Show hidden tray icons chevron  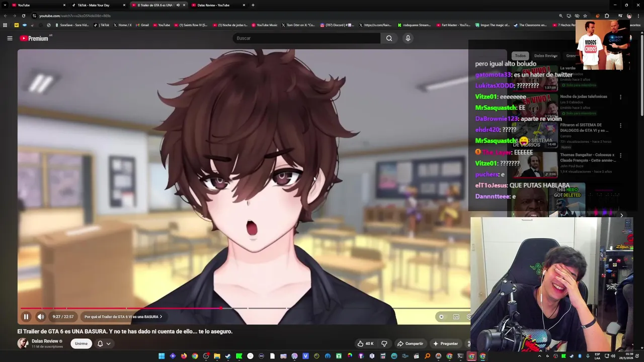(539, 356)
